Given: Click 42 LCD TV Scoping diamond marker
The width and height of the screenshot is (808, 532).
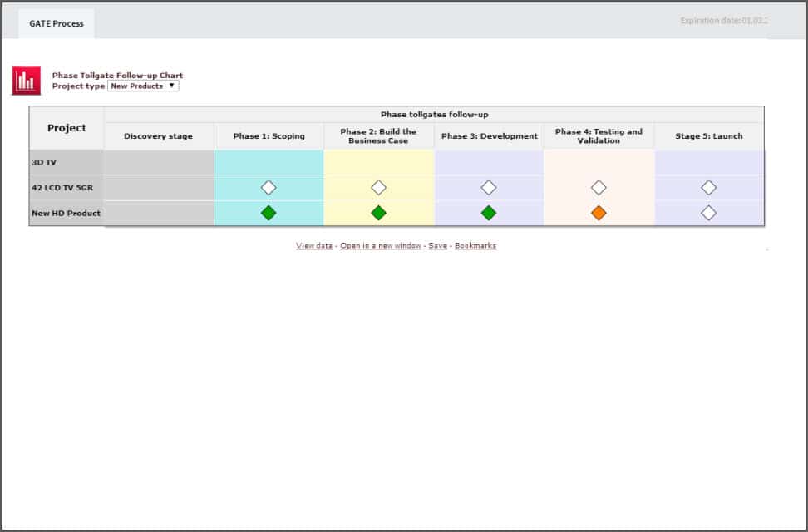Looking at the screenshot, I should coord(269,188).
